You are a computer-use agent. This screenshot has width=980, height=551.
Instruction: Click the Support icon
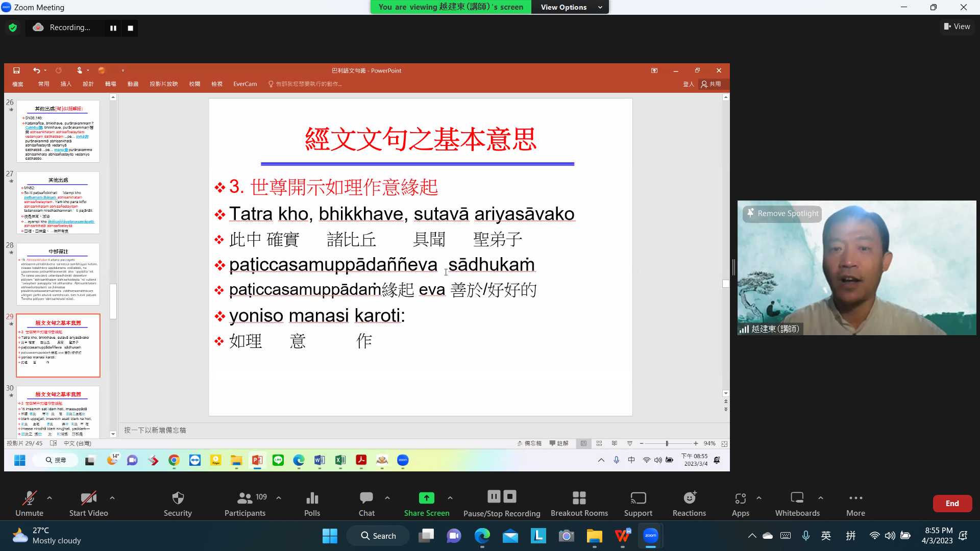pos(638,498)
